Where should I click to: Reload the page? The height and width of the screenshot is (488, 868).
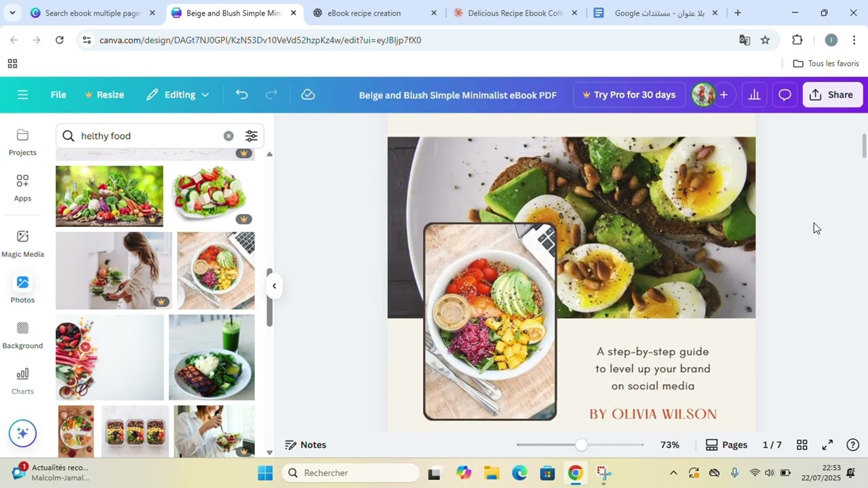60,40
